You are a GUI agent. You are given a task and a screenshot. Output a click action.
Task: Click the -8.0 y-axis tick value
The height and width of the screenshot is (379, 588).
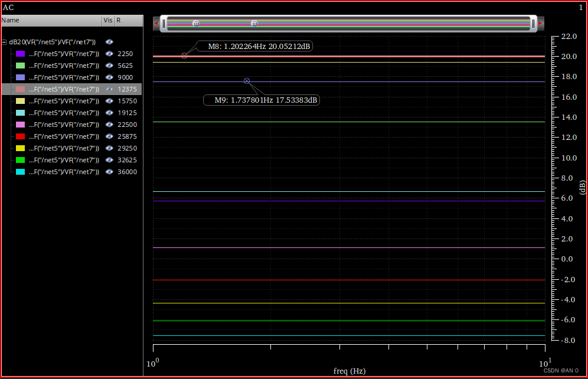[568, 341]
